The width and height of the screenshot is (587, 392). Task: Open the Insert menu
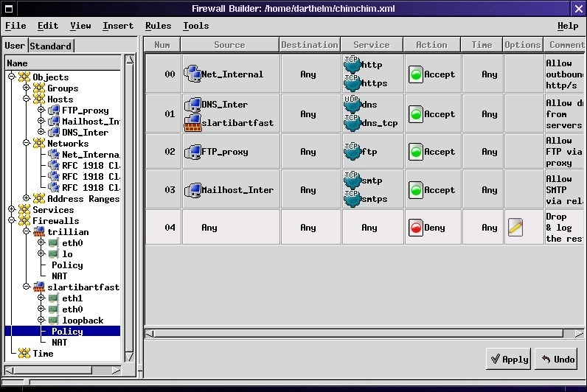tap(118, 26)
